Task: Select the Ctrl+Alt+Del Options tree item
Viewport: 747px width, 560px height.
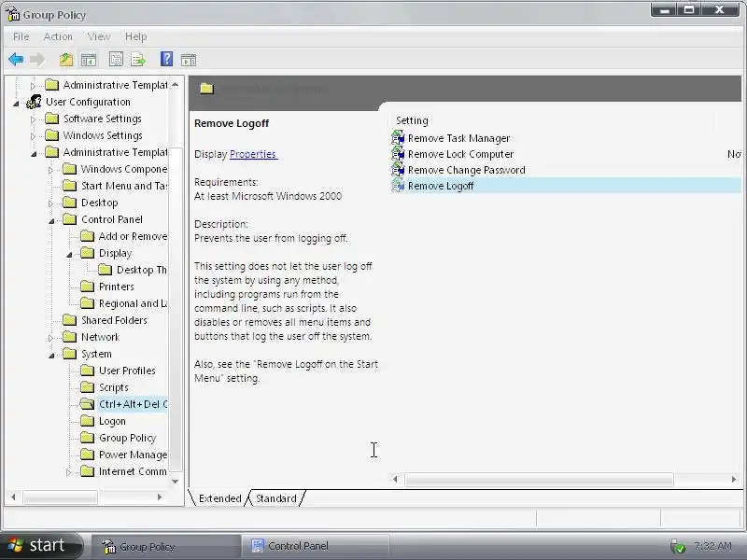Action: click(133, 404)
